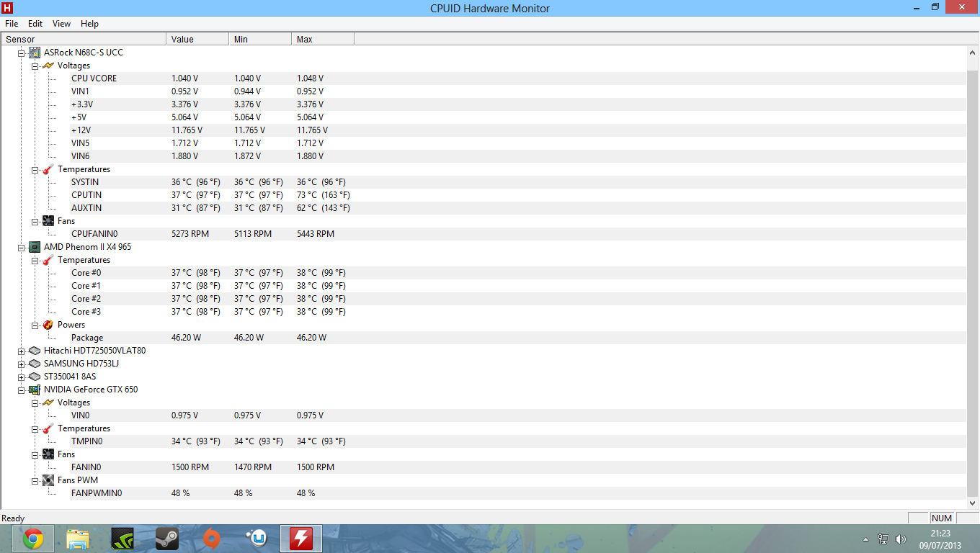Expand the SAMSUNG HD753LJ node
The image size is (980, 553).
(x=22, y=364)
